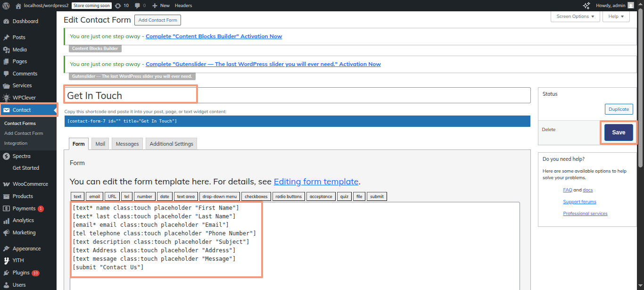The width and height of the screenshot is (644, 290).
Task: Click the WooCommerce icon in sidebar
Action: [x=6, y=184]
